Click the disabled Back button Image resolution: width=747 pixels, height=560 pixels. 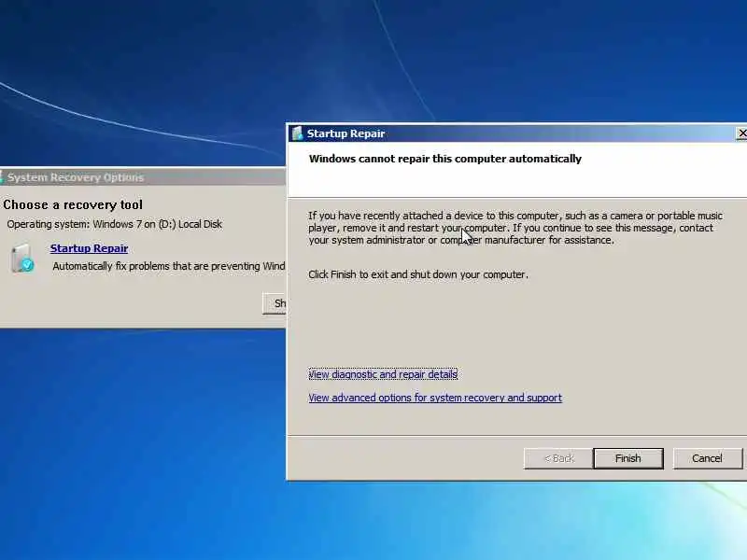click(x=558, y=458)
